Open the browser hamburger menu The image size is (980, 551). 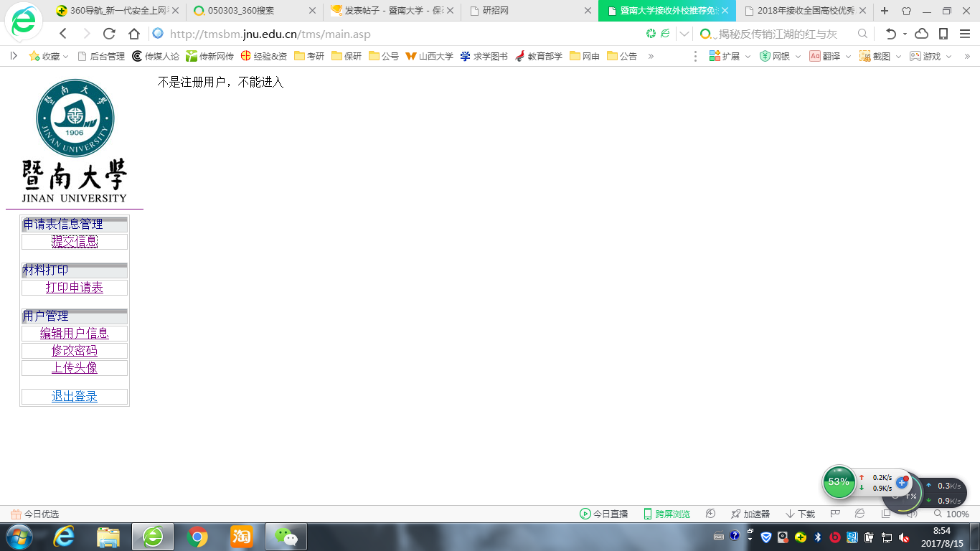point(964,34)
